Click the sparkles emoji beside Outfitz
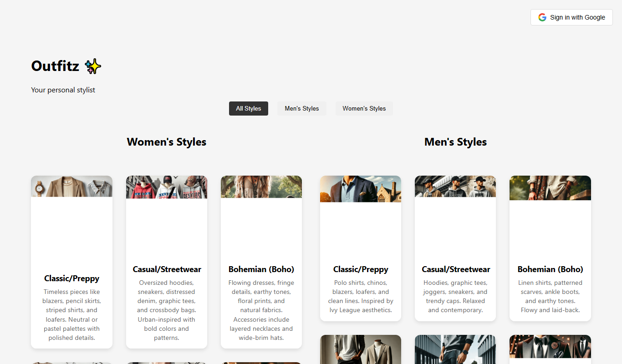 click(93, 66)
